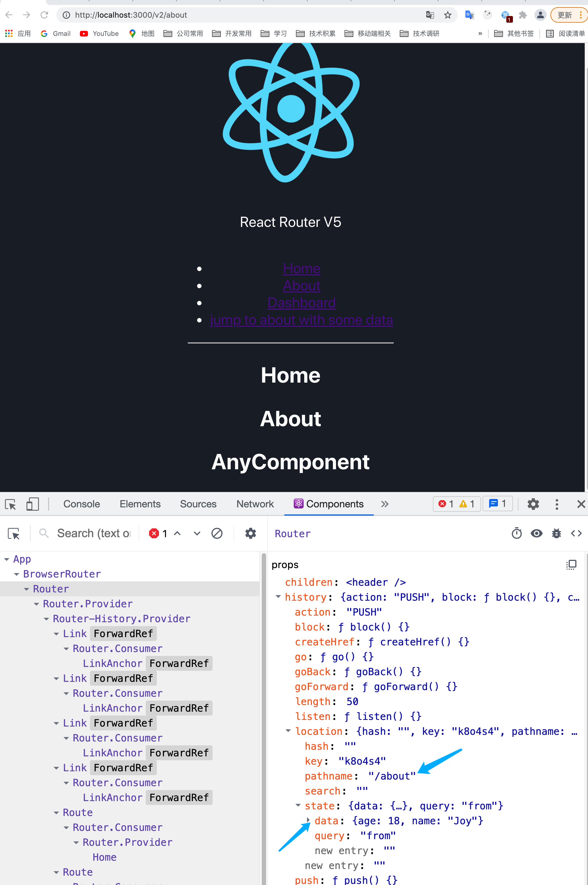View source for Router component
This screenshot has height=885, width=588.
[576, 533]
